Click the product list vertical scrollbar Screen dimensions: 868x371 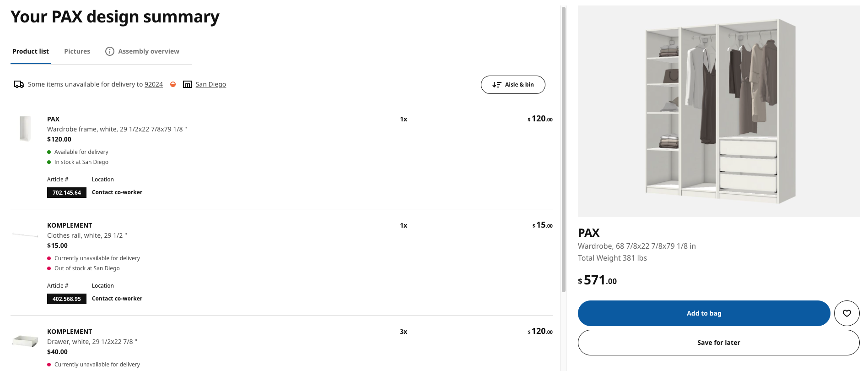click(x=564, y=149)
